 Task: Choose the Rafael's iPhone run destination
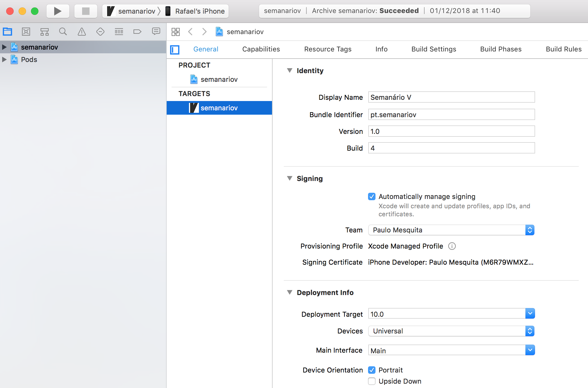195,11
